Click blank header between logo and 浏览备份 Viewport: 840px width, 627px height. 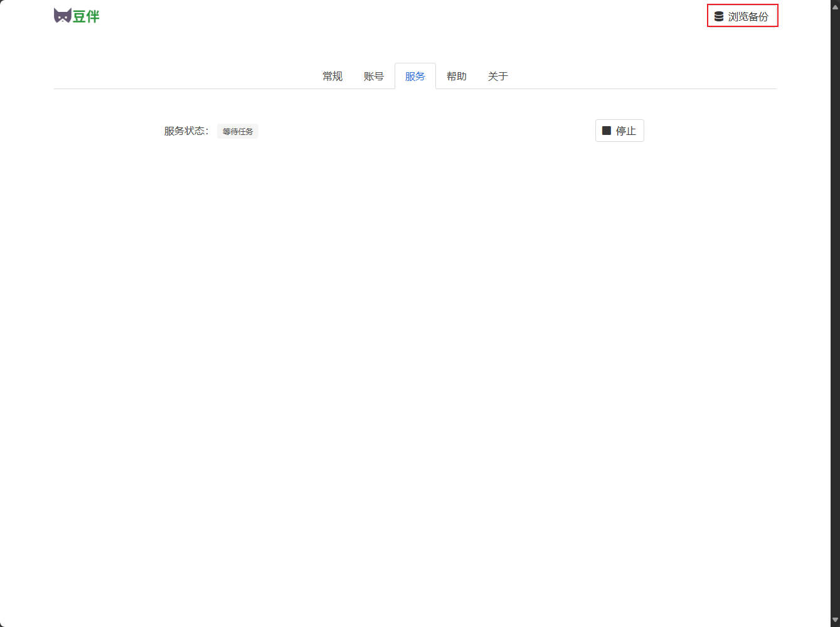401,16
